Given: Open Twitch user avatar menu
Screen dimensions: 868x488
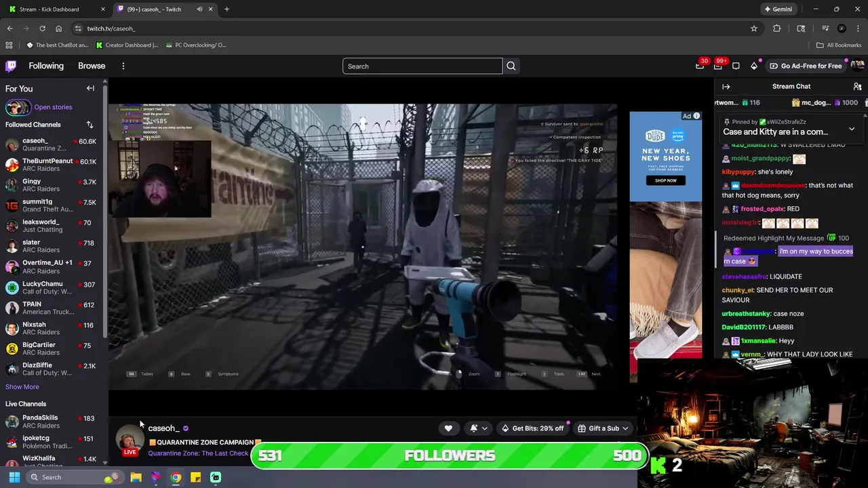Looking at the screenshot, I should click(x=857, y=66).
